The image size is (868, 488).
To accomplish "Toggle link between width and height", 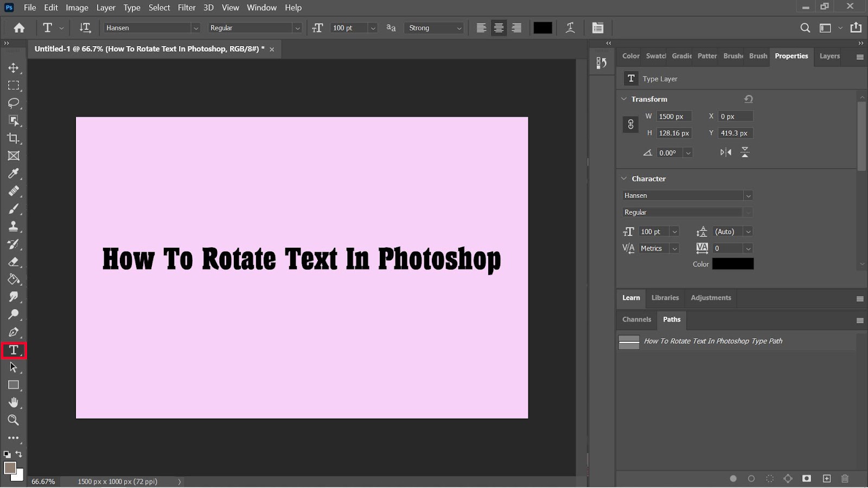I will pyautogui.click(x=630, y=125).
